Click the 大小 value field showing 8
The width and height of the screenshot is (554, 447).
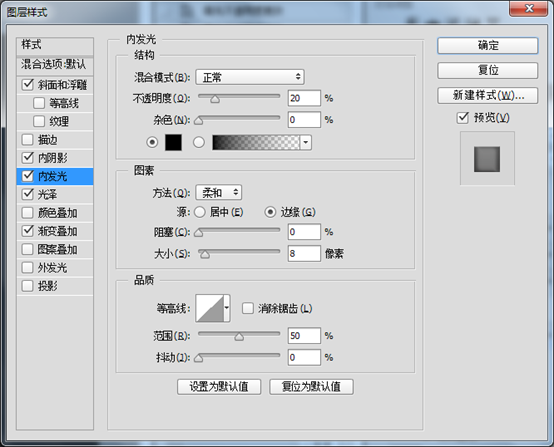pyautogui.click(x=304, y=253)
